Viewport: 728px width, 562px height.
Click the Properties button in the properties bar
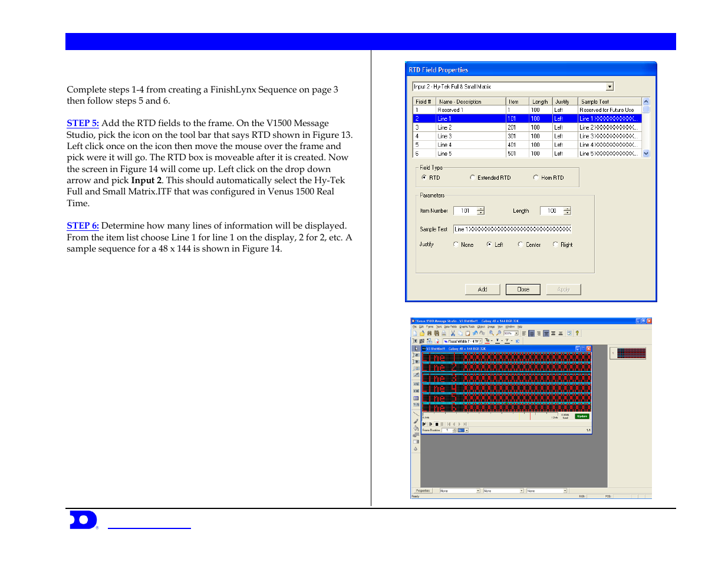tap(423, 491)
